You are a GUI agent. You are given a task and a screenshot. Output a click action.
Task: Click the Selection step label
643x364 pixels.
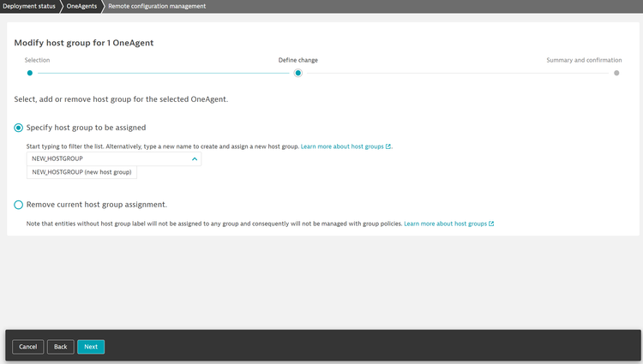click(37, 60)
